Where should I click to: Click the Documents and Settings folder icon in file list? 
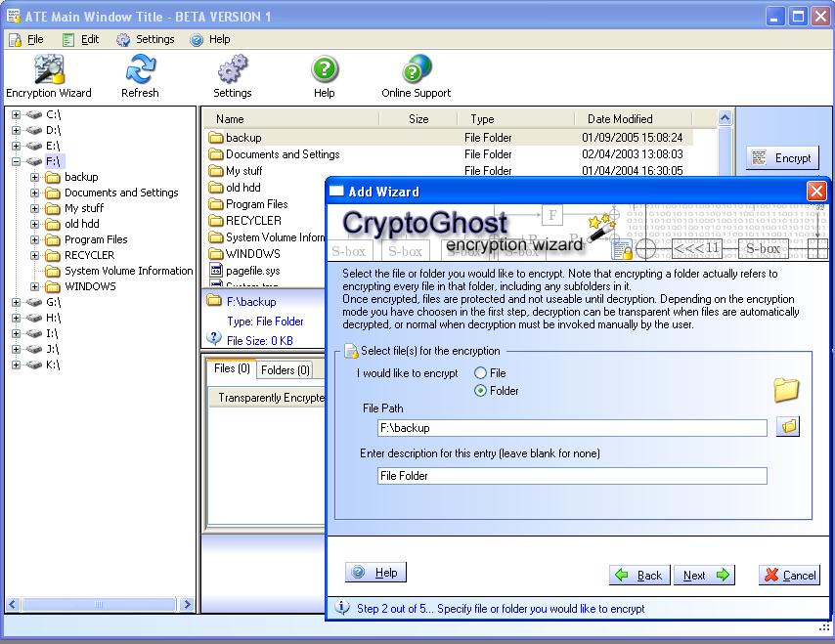point(216,154)
